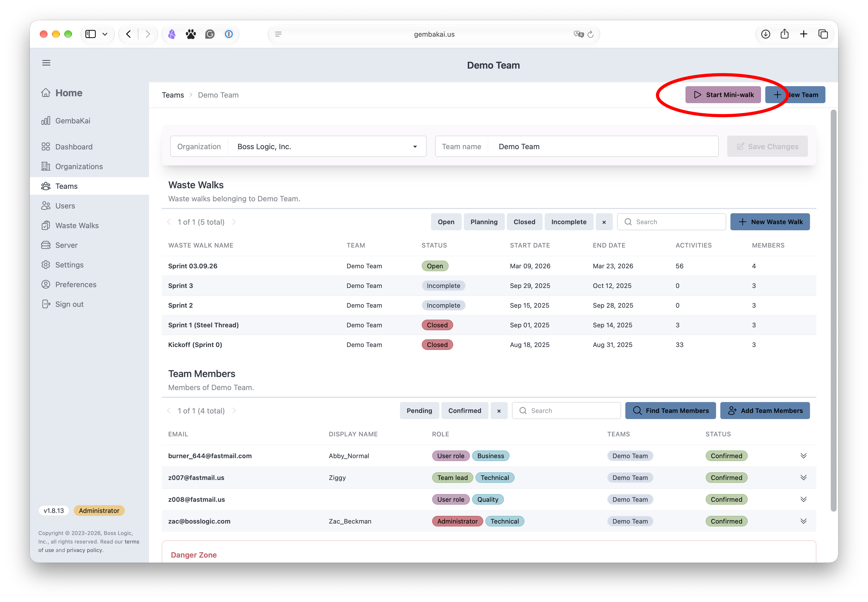Expand the burner_644@fastmail.com row
The image size is (868, 602).
pyautogui.click(x=803, y=456)
